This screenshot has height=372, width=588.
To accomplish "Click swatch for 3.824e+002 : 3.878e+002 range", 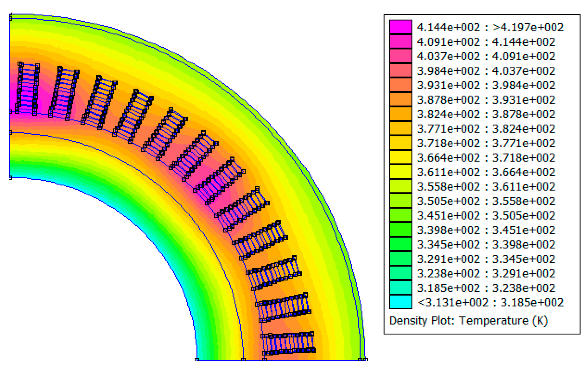I will coord(400,114).
